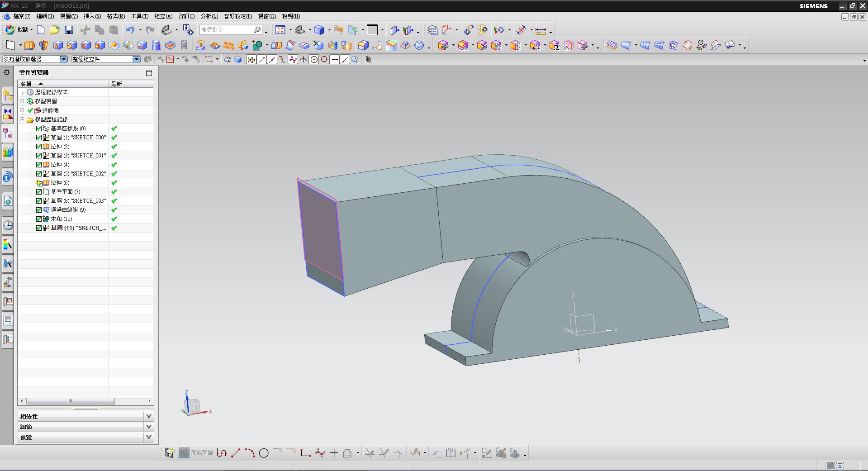Image resolution: width=868 pixels, height=471 pixels.
Task: Open the 檔案(F) menu
Action: 21,16
